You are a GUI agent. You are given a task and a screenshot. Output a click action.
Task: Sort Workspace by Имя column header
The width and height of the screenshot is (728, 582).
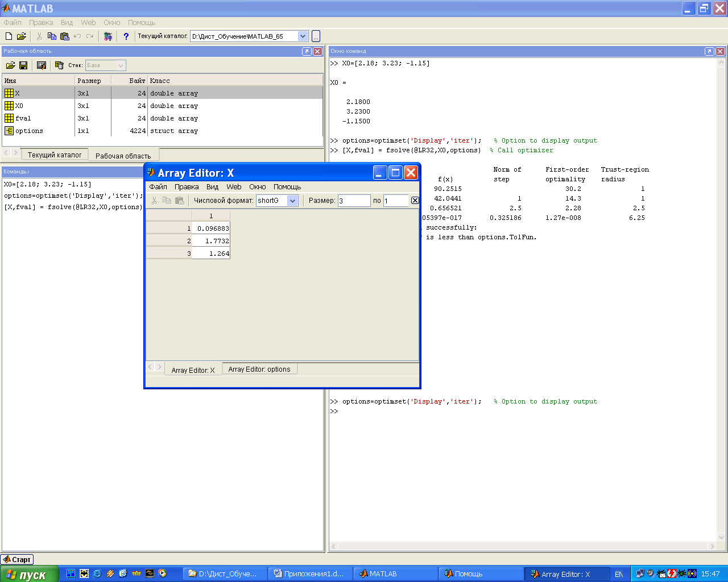point(39,81)
